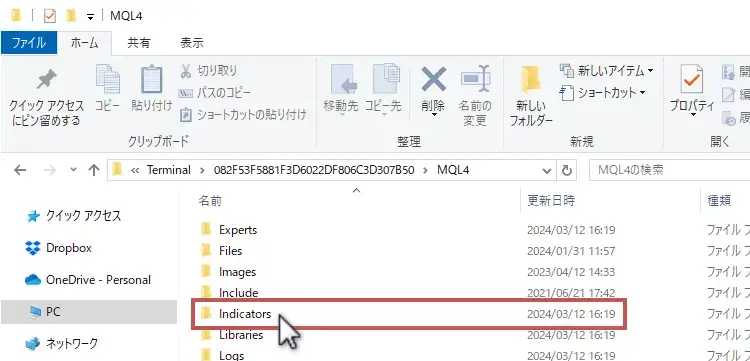Pin to Quick Access ribbon button
The image size is (750, 361).
tap(46, 98)
